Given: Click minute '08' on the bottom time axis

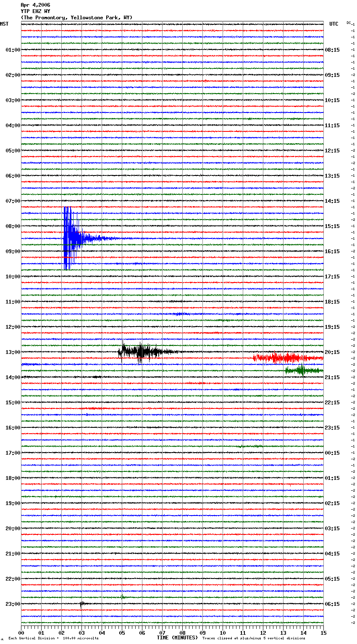Looking at the screenshot, I should (183, 633).
